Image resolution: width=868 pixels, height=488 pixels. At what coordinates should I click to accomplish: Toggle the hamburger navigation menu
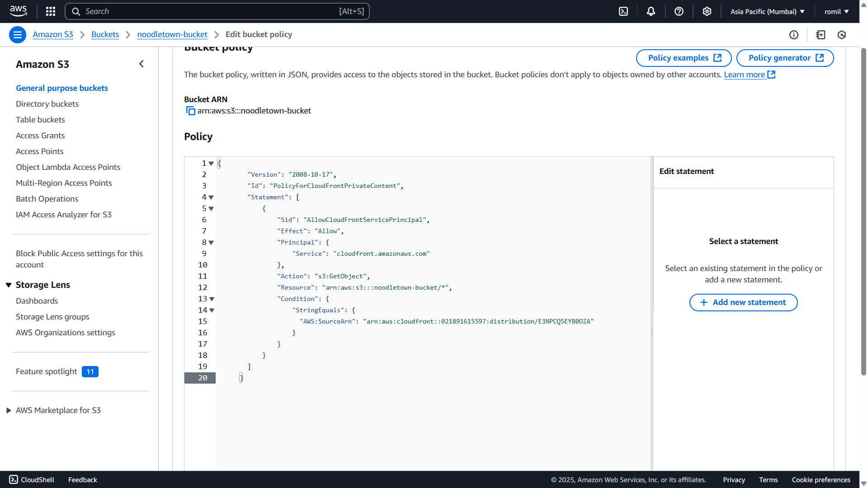(x=18, y=35)
